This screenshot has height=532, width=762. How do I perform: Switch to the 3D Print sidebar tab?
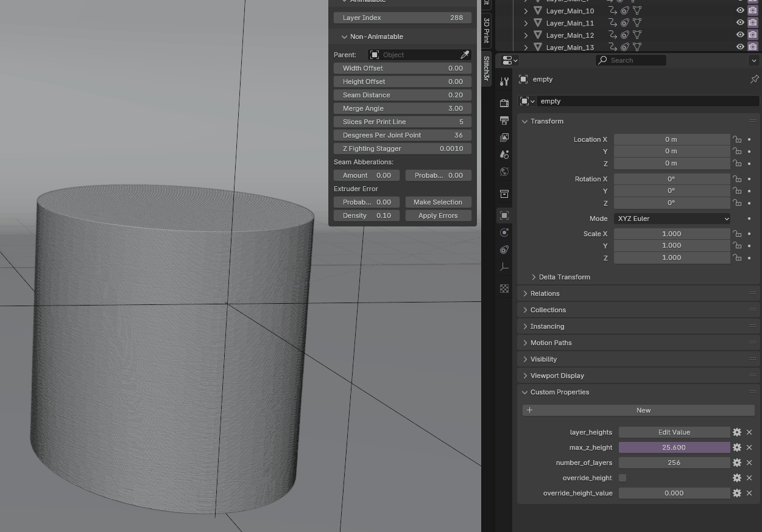coord(487,29)
